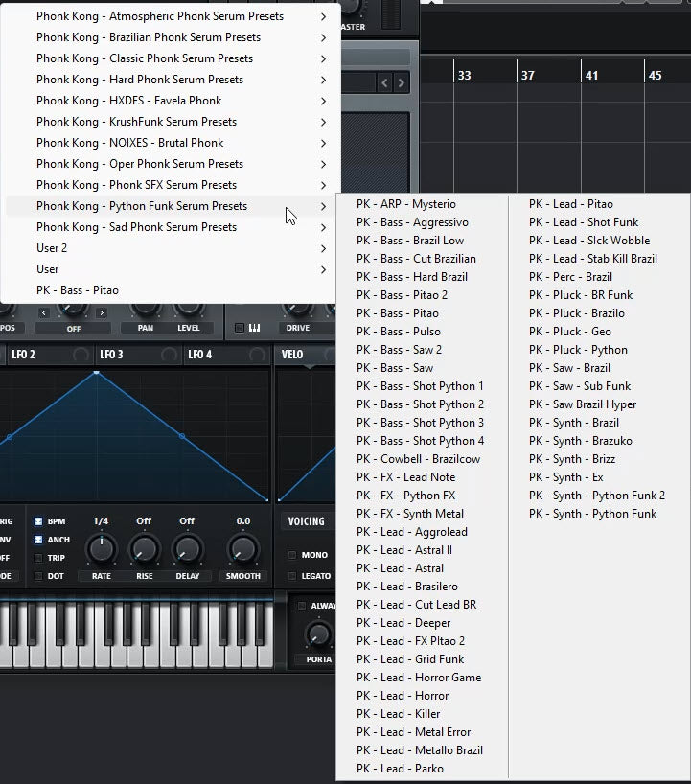
Task: Disable the BPM sync checkbox
Action: 38,521
